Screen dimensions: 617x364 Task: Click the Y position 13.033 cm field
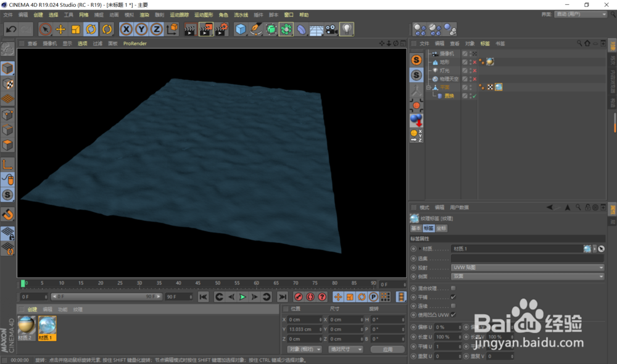(x=305, y=329)
